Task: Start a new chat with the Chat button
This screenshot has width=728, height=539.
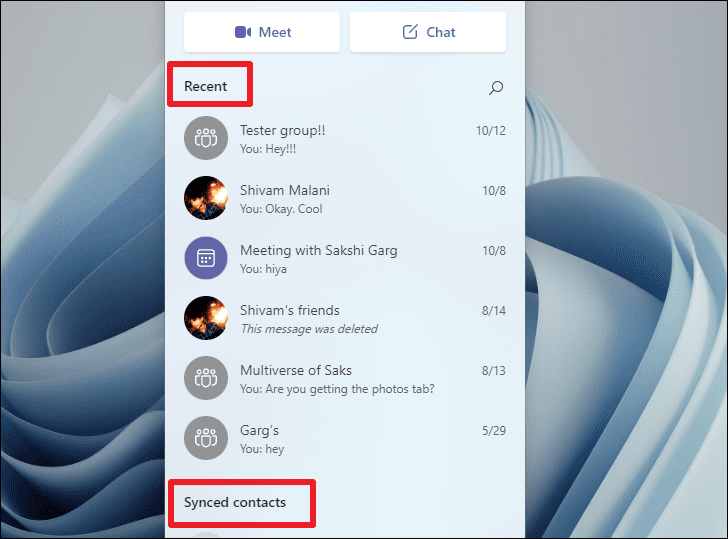Action: click(x=428, y=32)
